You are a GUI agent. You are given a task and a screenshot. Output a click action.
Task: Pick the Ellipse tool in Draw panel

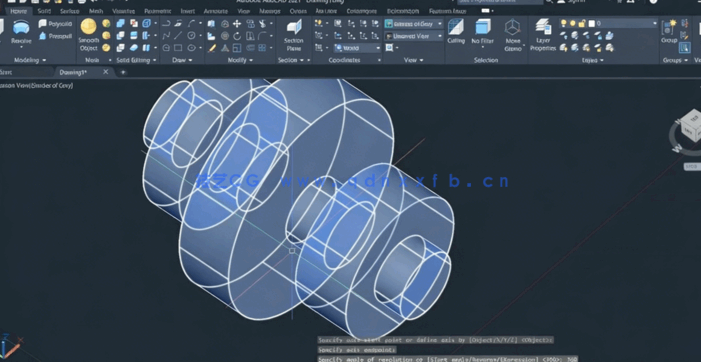click(191, 47)
